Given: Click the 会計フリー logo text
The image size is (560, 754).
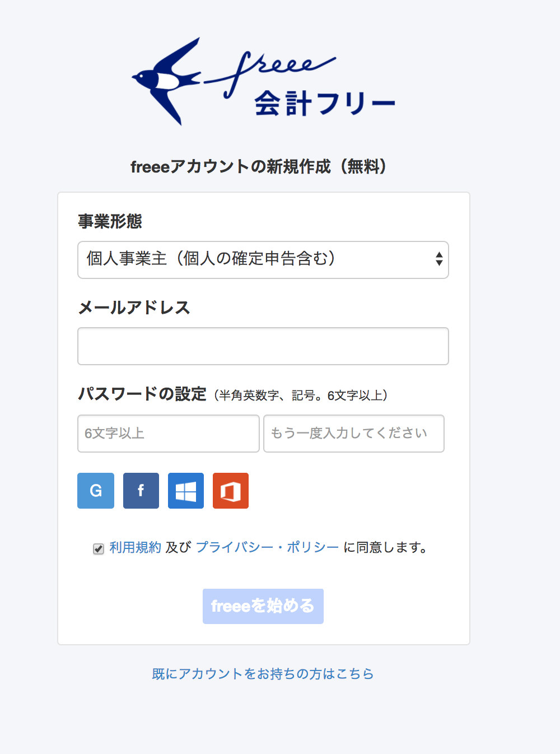Looking at the screenshot, I should (x=325, y=104).
